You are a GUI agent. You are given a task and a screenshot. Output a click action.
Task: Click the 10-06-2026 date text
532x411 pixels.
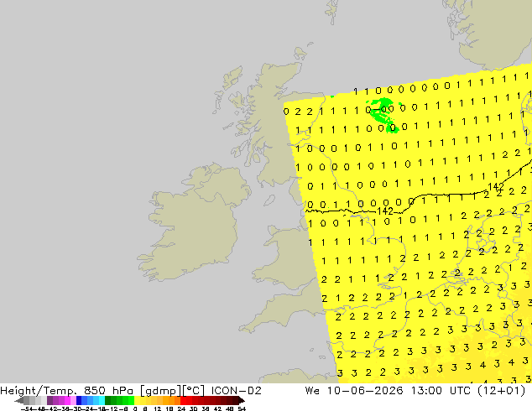pyautogui.click(x=365, y=391)
